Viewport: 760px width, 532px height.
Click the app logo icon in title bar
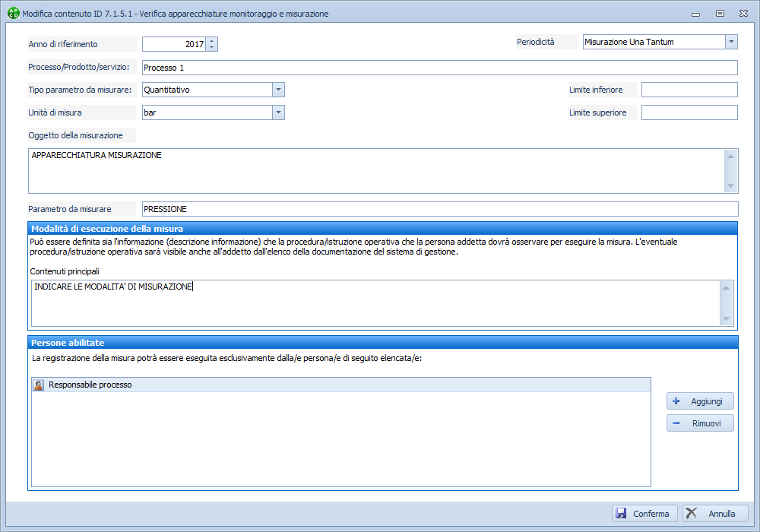13,14
